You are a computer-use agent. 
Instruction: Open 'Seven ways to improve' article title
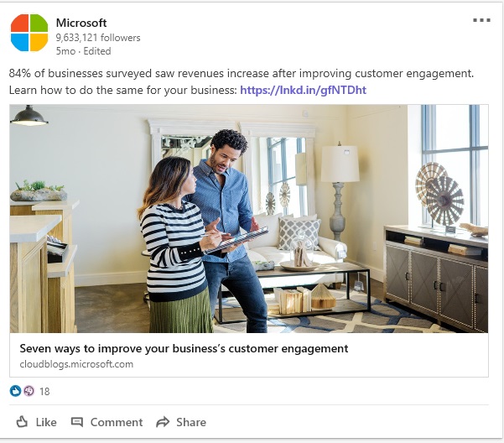click(184, 348)
